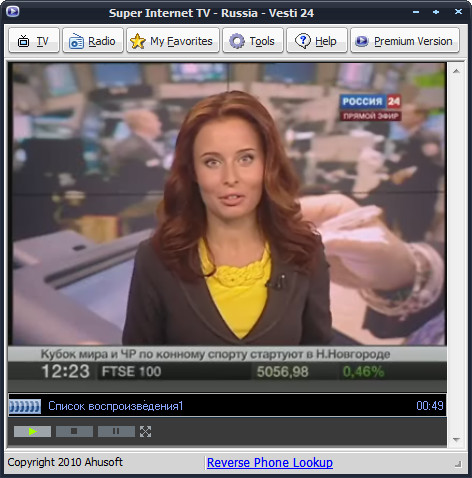Screen dimensions: 472x478
Task: Open the Reverse Phone Lookup link
Action: point(270,463)
